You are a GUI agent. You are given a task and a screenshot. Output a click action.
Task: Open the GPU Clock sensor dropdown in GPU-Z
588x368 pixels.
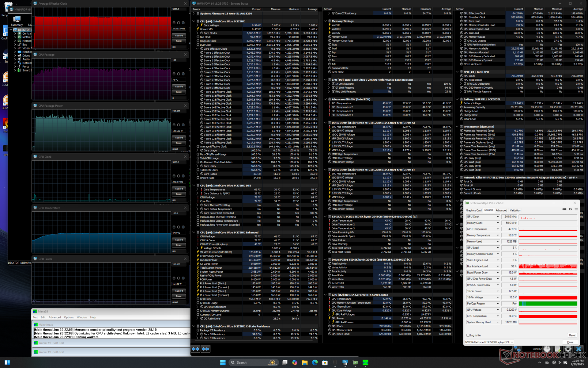(x=498, y=217)
